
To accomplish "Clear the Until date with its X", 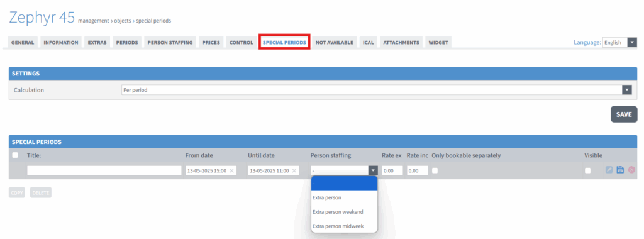I will click(294, 171).
